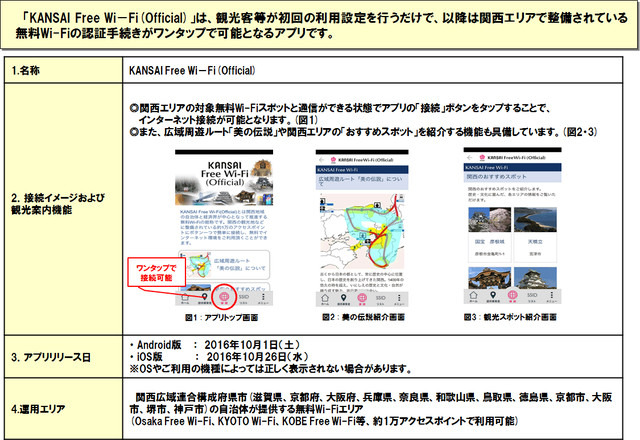The image size is (640, 440).
Task: Click the intro sentence starting 「KANSAI Free Wi-Fi (Official)」は
Action: coord(322,25)
